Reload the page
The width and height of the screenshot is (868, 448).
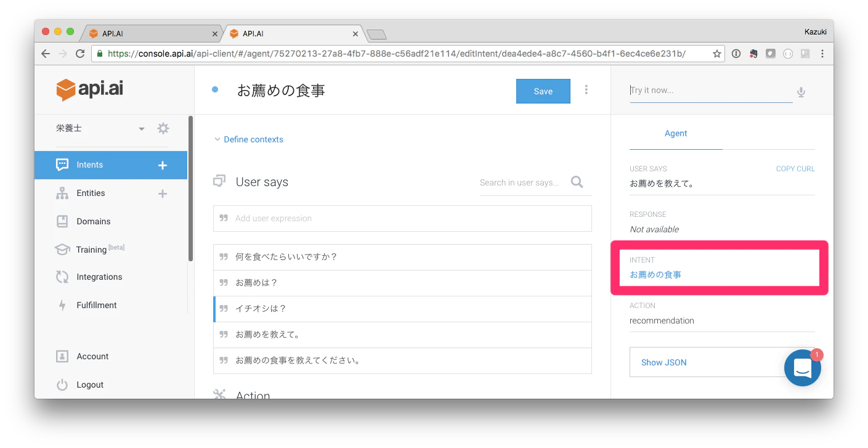coord(80,54)
